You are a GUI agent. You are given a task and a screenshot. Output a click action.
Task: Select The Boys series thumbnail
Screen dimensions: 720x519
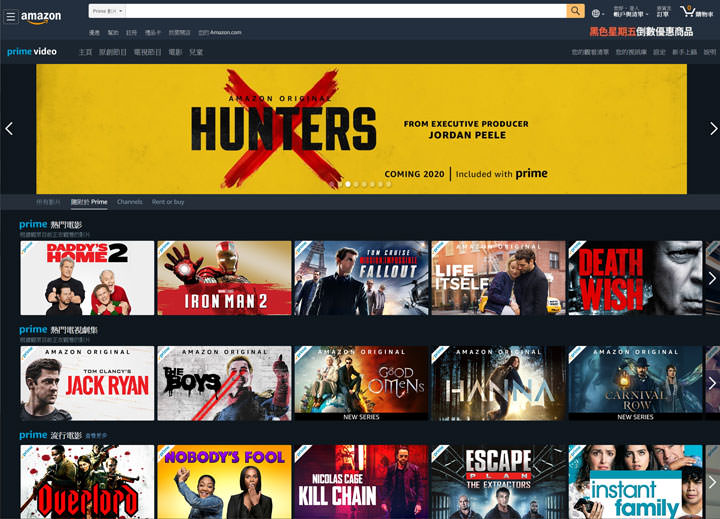point(224,383)
